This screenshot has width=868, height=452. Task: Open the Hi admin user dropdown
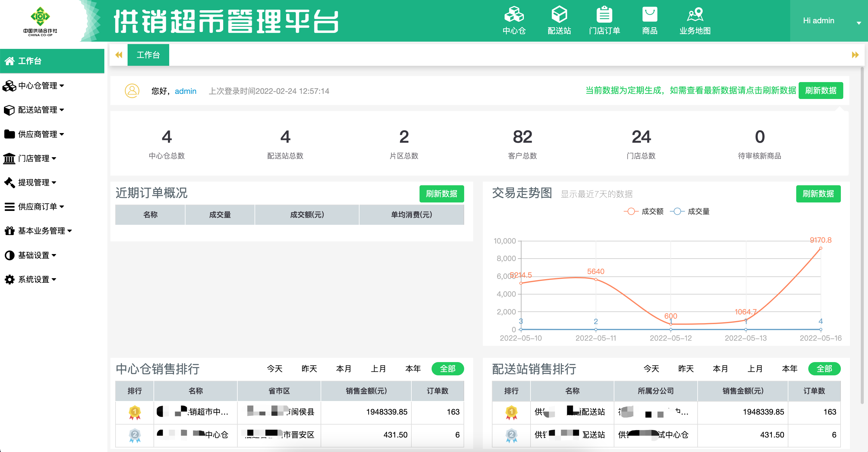pyautogui.click(x=828, y=21)
